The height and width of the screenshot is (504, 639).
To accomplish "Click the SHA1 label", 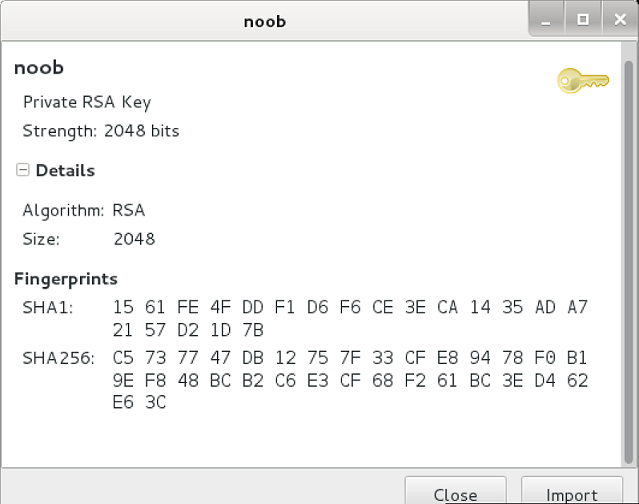I will [48, 308].
